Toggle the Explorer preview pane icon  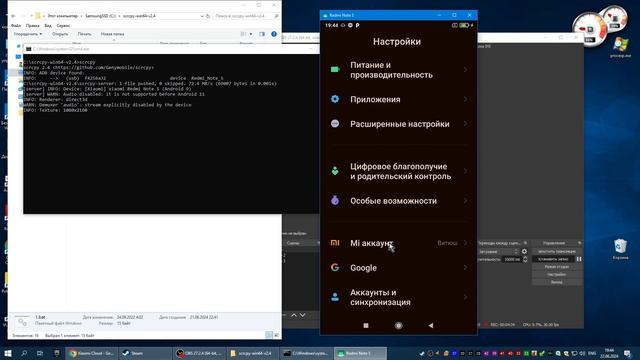point(262,34)
